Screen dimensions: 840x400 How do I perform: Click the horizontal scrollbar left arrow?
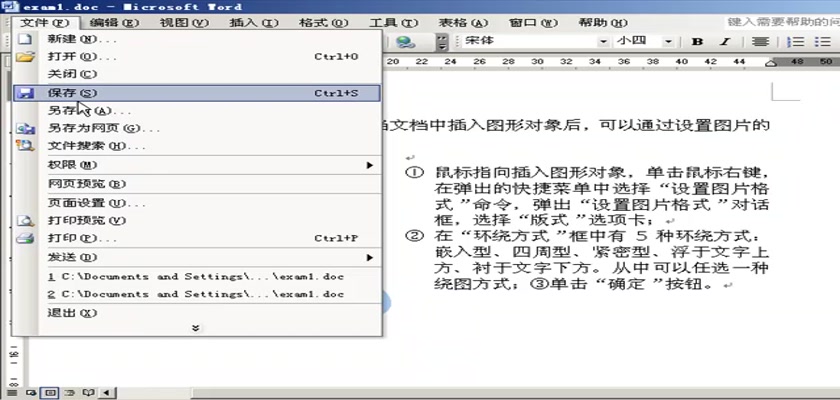pyautogui.click(x=108, y=393)
